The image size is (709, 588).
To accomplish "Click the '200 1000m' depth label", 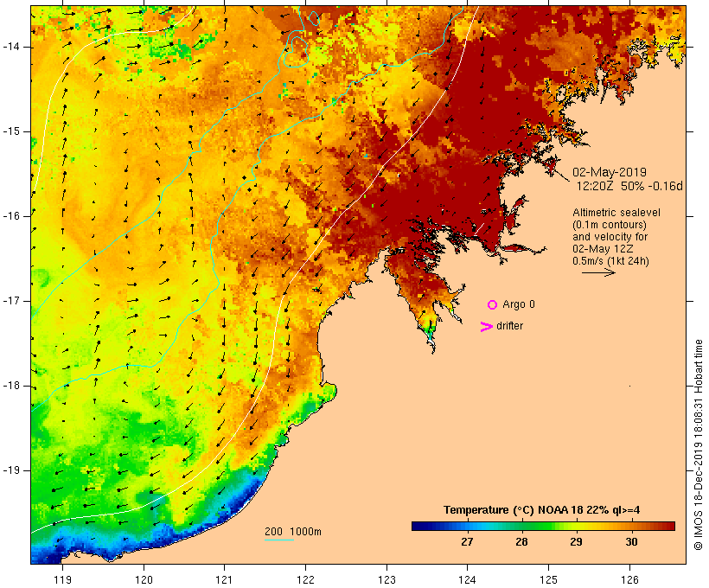I will click(293, 532).
